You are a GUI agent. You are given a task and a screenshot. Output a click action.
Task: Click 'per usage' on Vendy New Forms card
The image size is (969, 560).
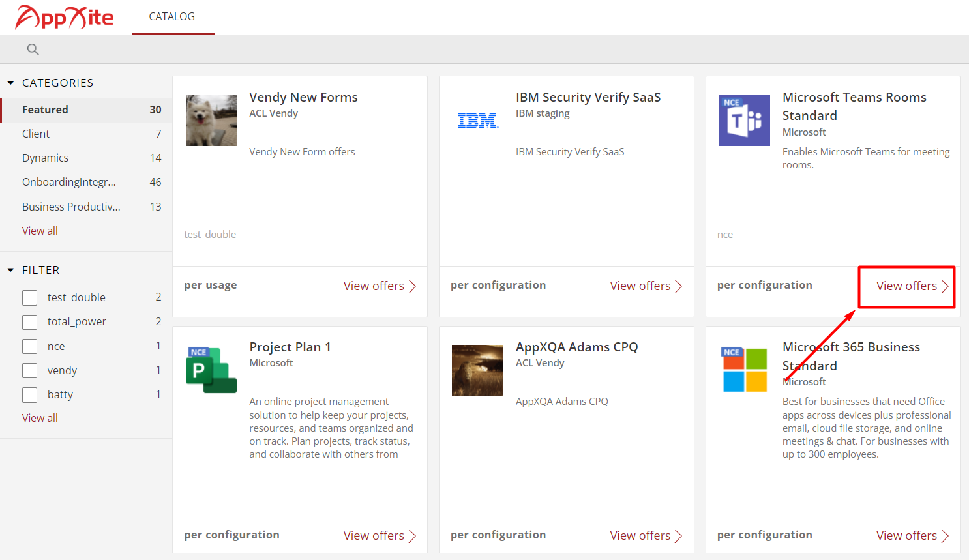tap(211, 286)
